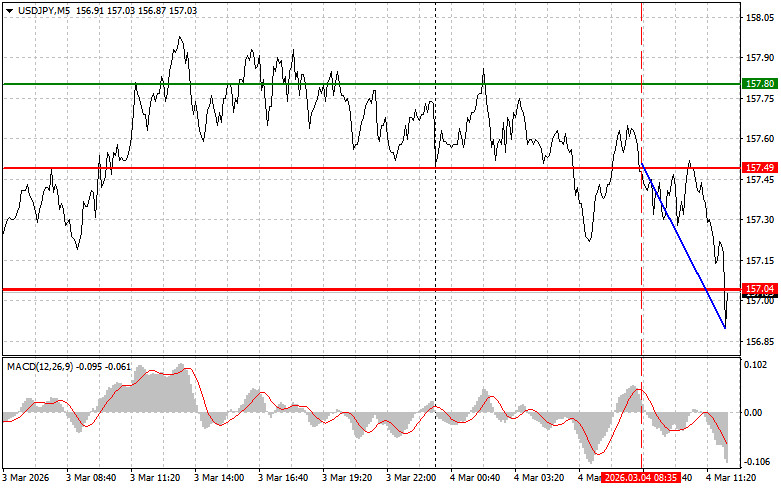Click the thick red line at 157.04
This screenshot has height=489, width=781.
[300, 289]
